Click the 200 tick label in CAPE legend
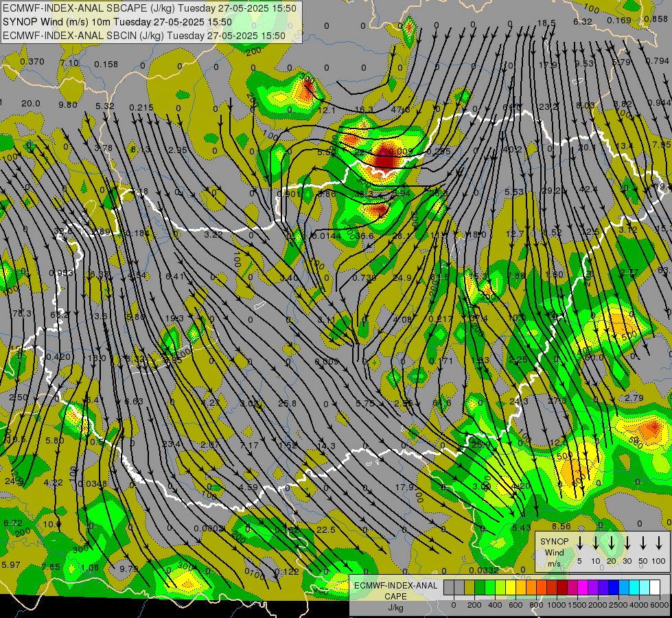 (474, 605)
